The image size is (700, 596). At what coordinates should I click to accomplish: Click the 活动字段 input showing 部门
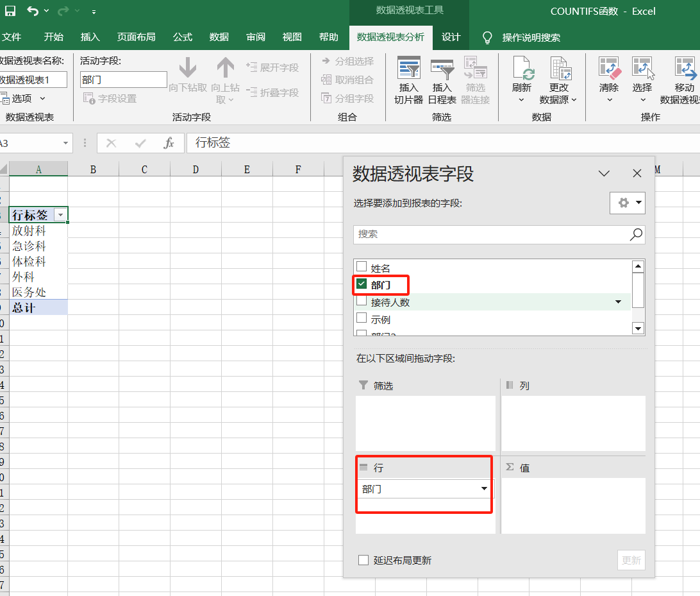pyautogui.click(x=124, y=80)
